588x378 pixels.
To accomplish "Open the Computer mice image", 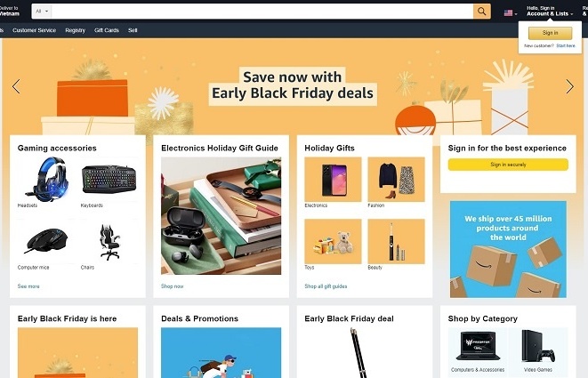I will coord(47,241).
